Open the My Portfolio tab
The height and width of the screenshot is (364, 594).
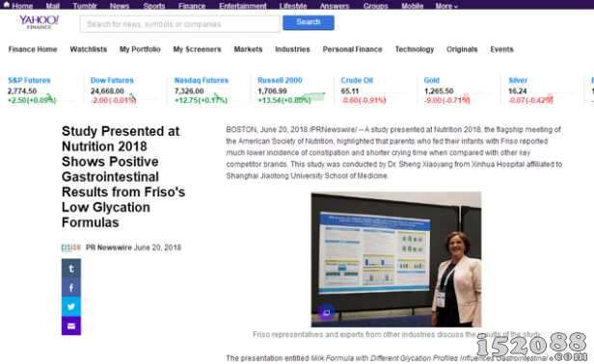(x=140, y=49)
